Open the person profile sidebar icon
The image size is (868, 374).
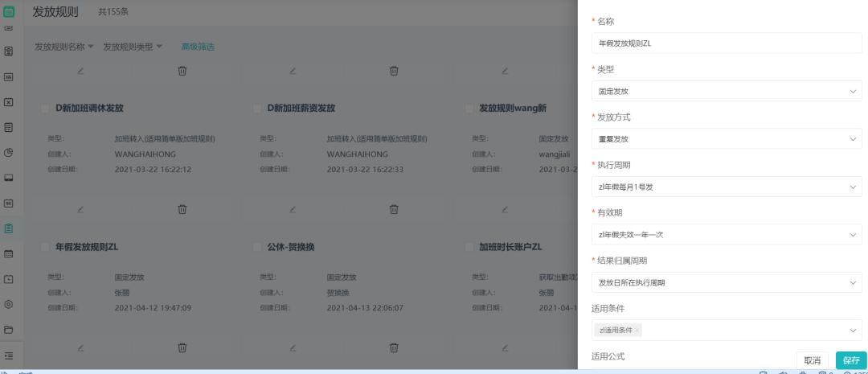point(8,51)
